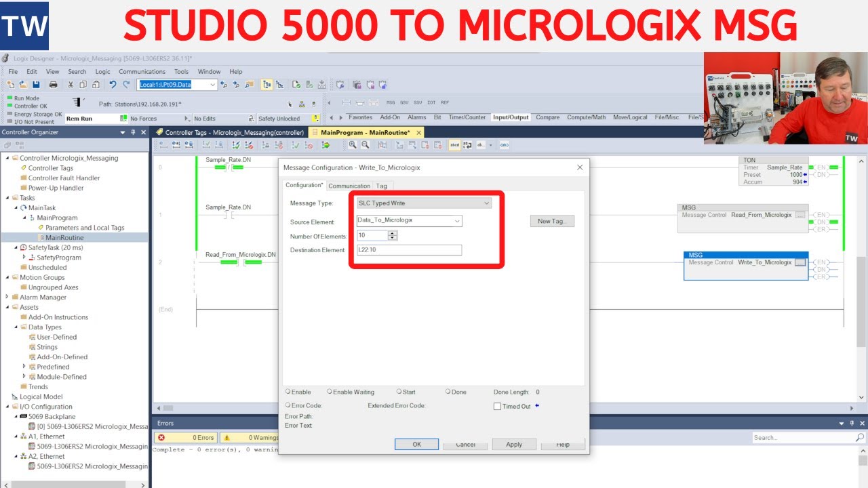
Task: Open the Source Element dropdown
Action: coord(457,220)
